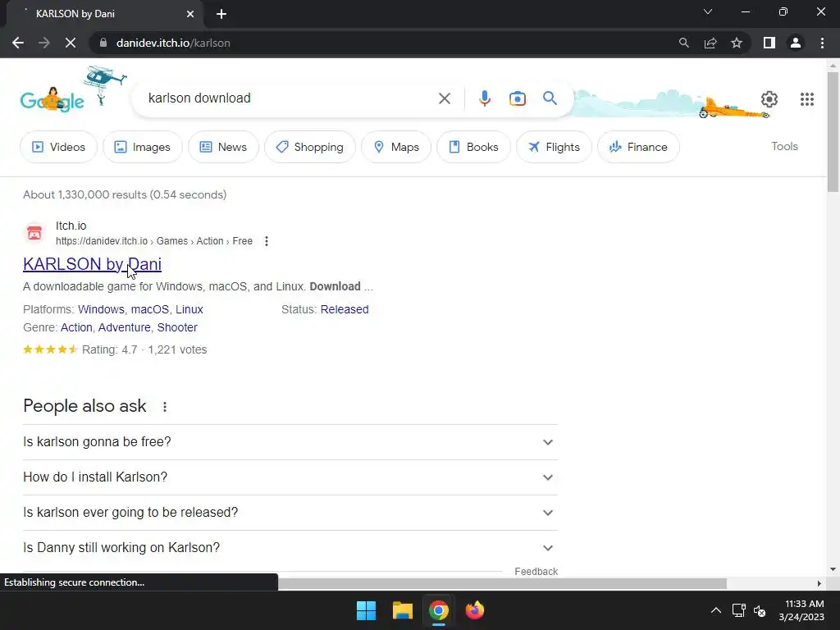Open a new browser tab
This screenshot has height=630, width=840.
pyautogui.click(x=221, y=14)
